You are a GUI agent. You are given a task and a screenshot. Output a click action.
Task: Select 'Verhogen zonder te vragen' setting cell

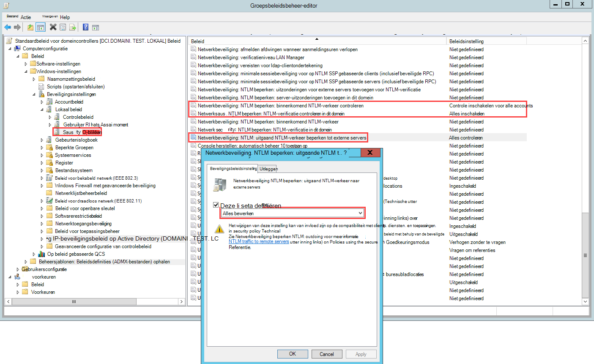point(477,242)
